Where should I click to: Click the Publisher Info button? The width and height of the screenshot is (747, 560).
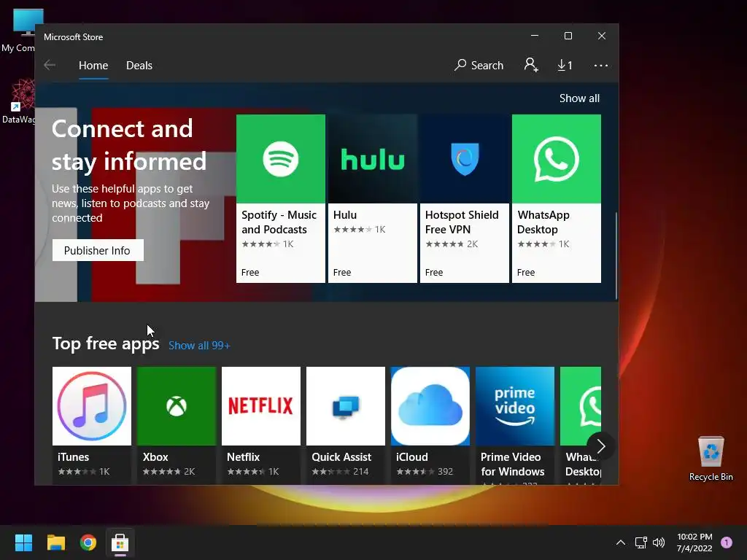[98, 251]
